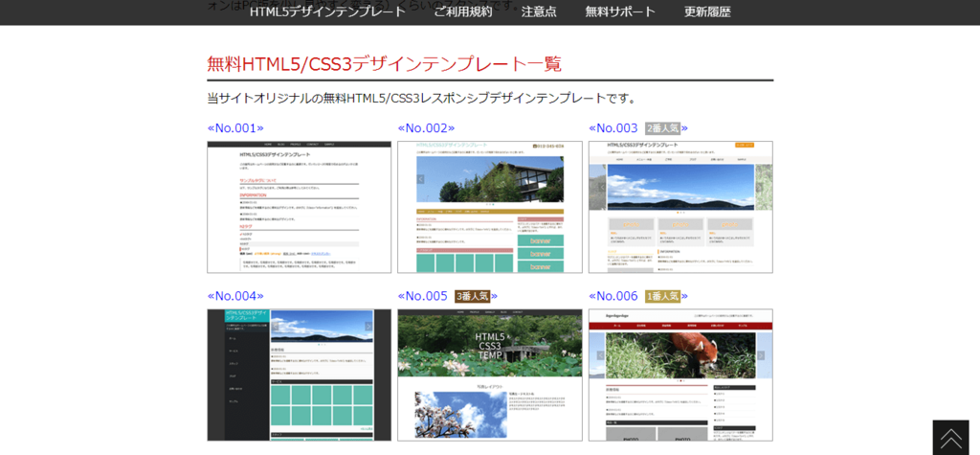Open the «No.003 template link
This screenshot has height=455, width=980.
613,128
